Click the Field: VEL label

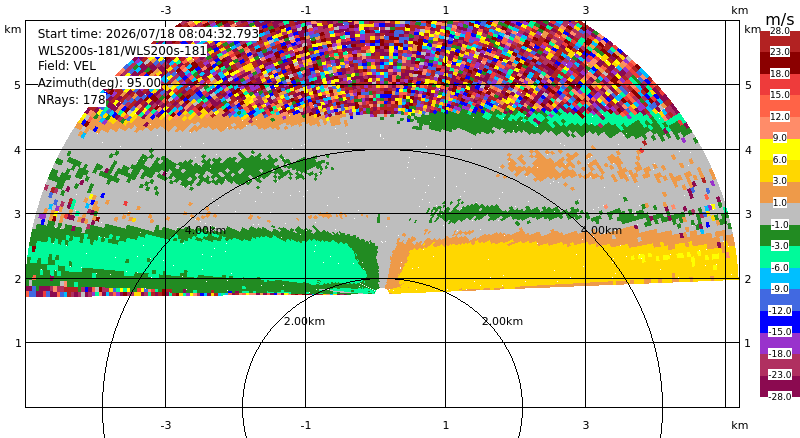tap(66, 66)
